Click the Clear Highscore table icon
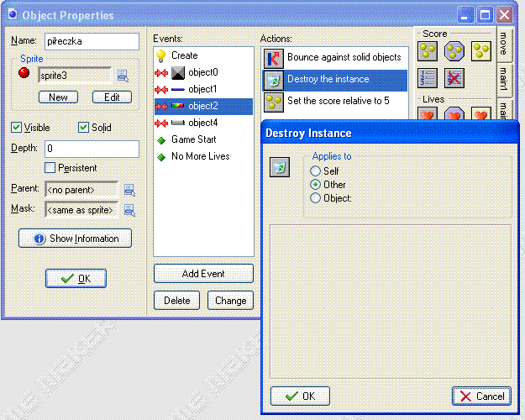Viewport: 525px width, 420px height. click(x=454, y=78)
